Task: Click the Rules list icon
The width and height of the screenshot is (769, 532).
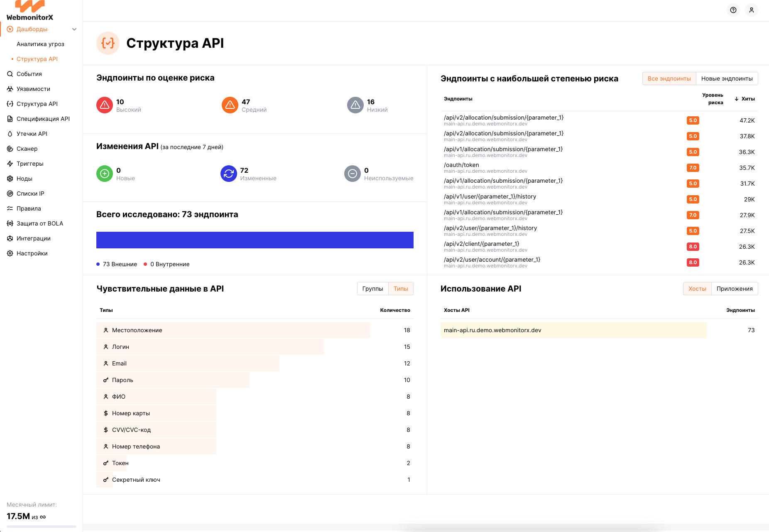Action: 10,208
